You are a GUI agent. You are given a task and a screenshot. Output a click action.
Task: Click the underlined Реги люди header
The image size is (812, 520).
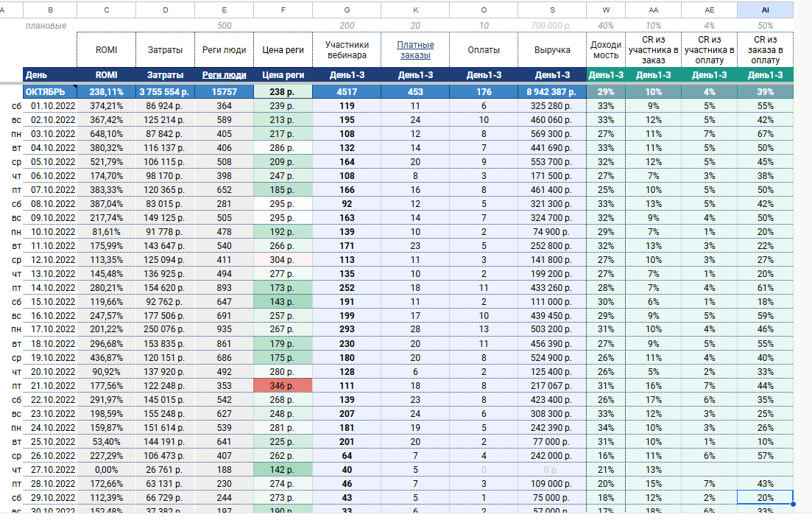click(x=224, y=75)
